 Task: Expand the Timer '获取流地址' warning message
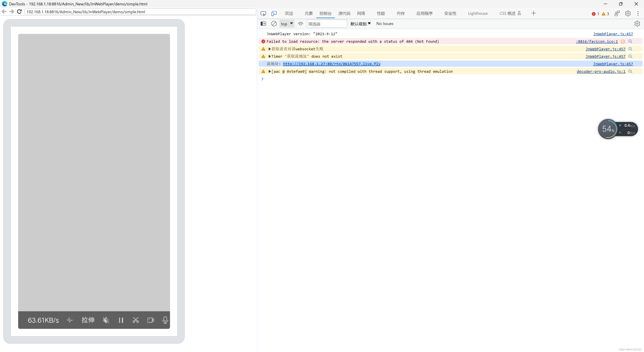(270, 56)
